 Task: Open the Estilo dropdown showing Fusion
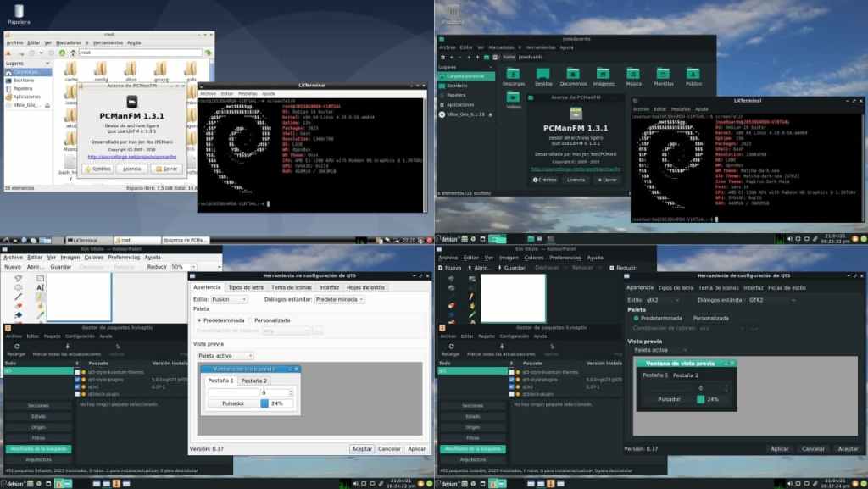click(x=231, y=299)
